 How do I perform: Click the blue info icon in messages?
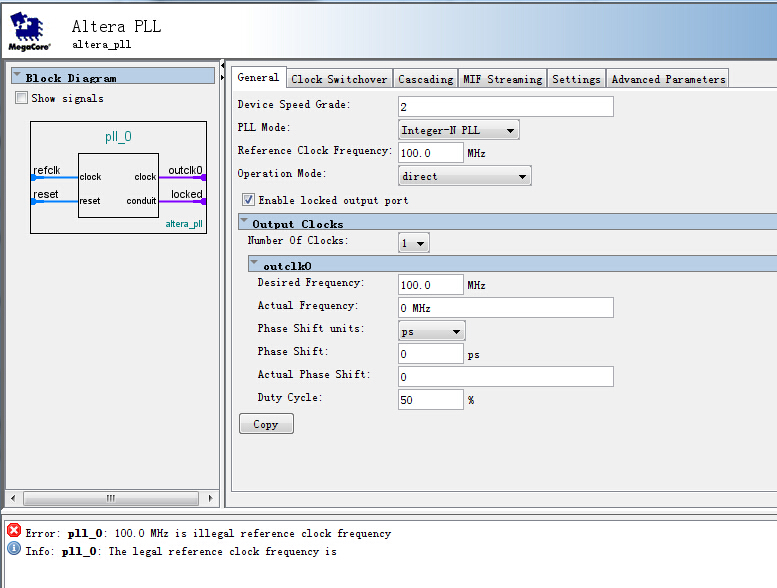point(14,548)
